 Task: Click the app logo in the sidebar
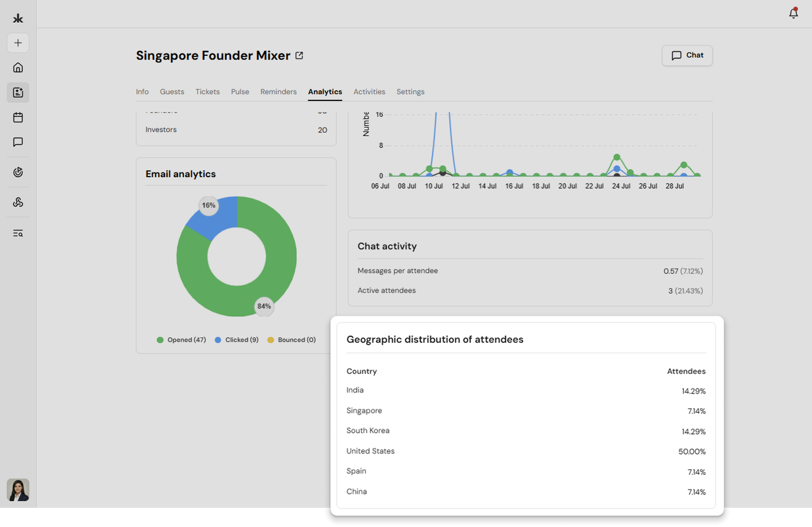pos(18,18)
